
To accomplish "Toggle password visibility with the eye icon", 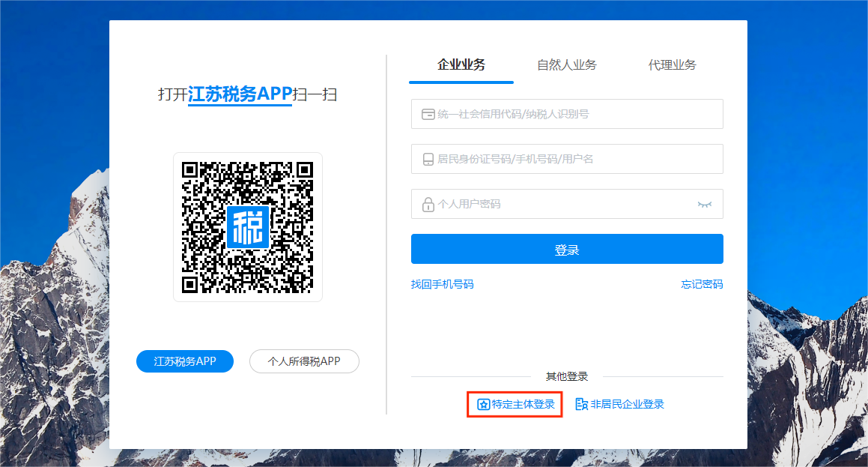I will coord(704,204).
